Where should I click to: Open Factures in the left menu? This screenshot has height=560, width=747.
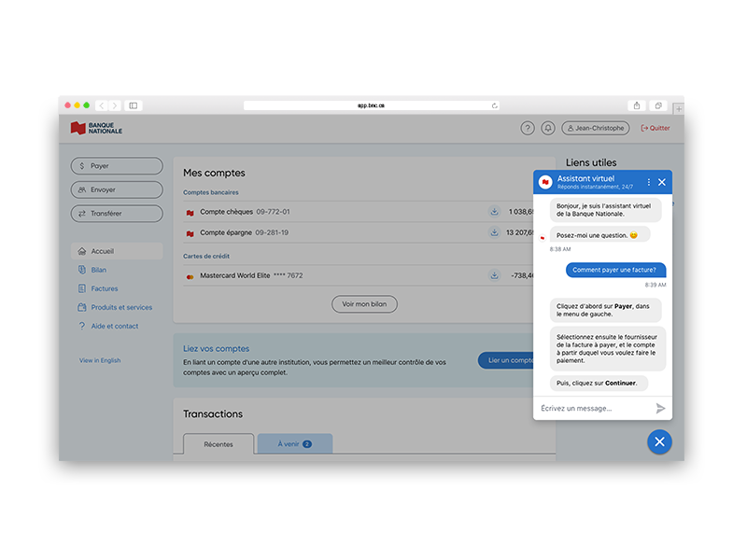point(104,288)
